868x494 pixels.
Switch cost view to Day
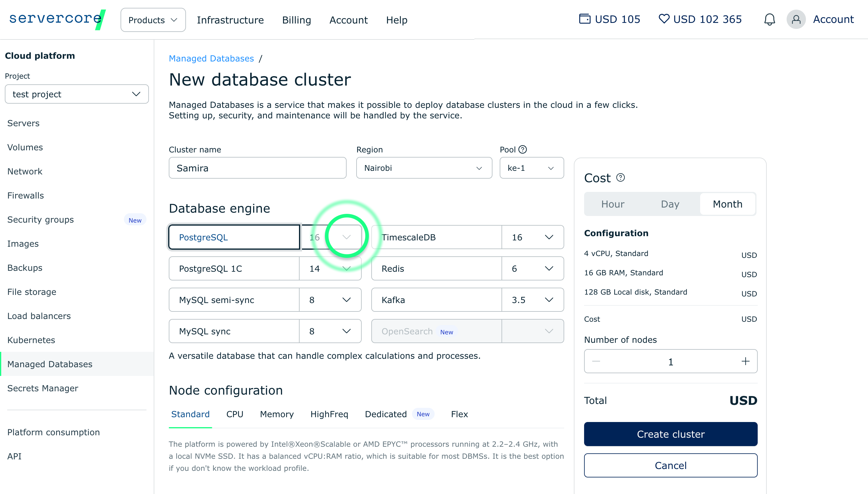click(670, 204)
